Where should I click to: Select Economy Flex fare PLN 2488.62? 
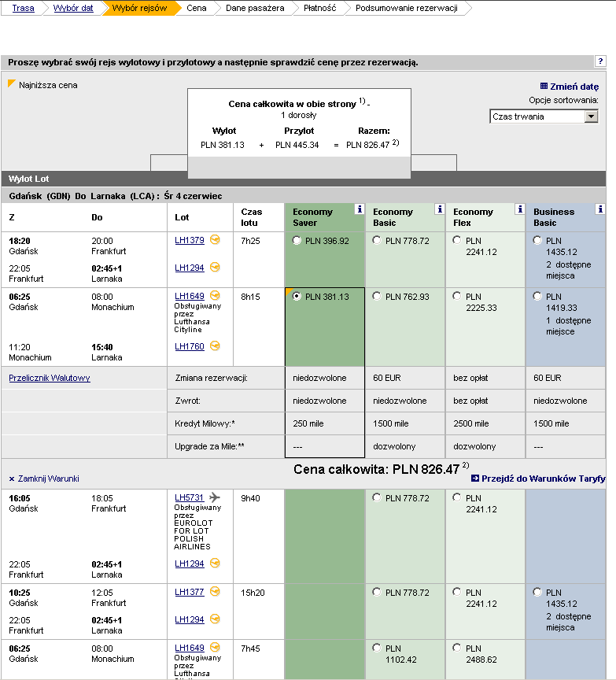[457, 648]
